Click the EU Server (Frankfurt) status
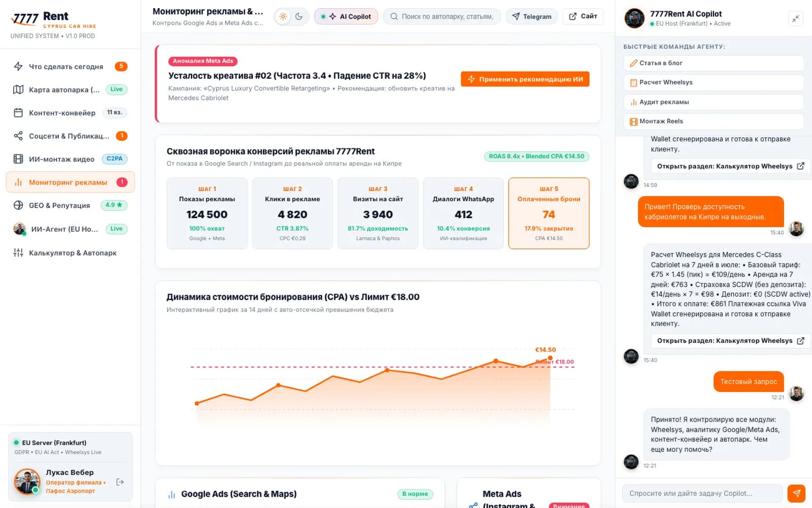 (50, 442)
